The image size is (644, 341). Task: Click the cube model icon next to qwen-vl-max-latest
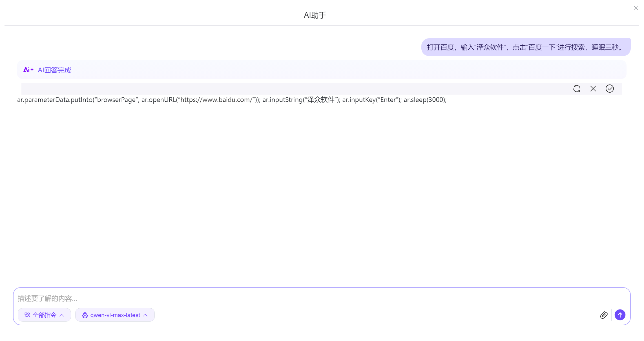pyautogui.click(x=85, y=315)
